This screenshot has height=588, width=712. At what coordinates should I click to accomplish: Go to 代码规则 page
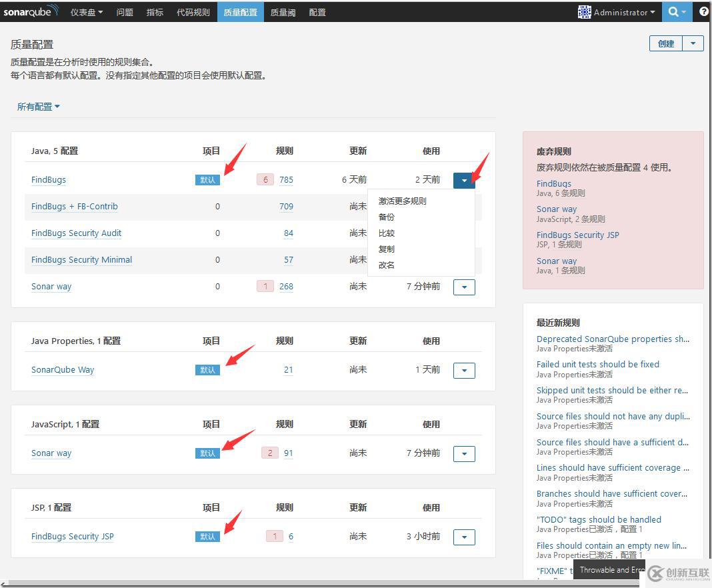[x=193, y=12]
